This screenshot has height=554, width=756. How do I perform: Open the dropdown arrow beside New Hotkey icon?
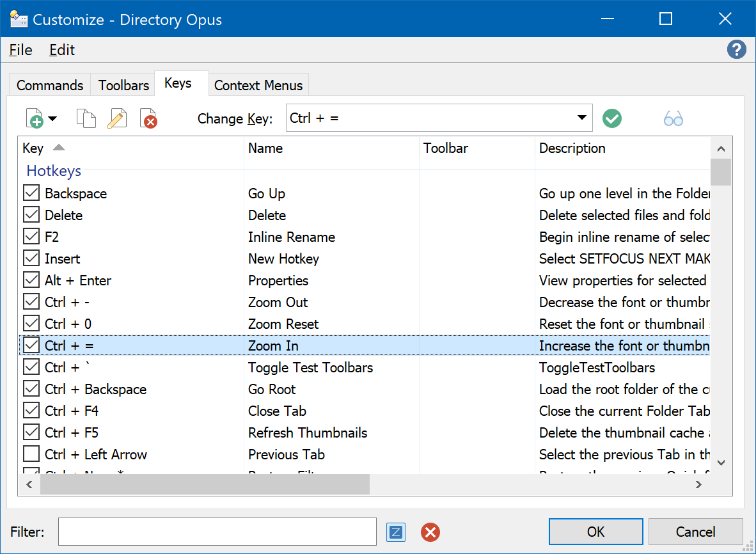(52, 118)
